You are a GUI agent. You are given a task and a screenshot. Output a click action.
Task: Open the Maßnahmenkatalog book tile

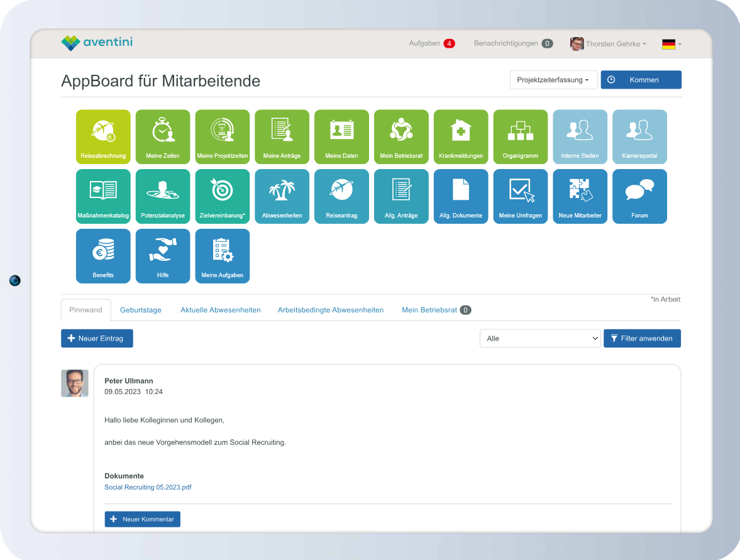tap(103, 196)
